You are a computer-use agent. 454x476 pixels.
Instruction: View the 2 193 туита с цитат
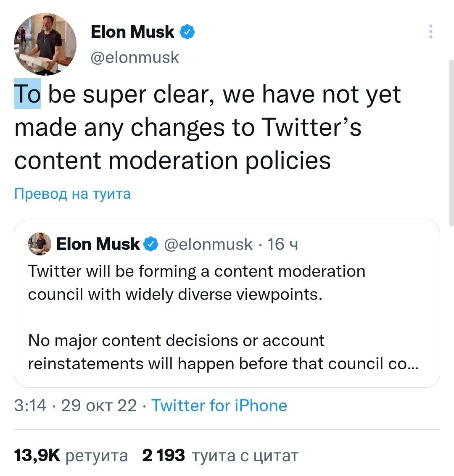point(220,455)
